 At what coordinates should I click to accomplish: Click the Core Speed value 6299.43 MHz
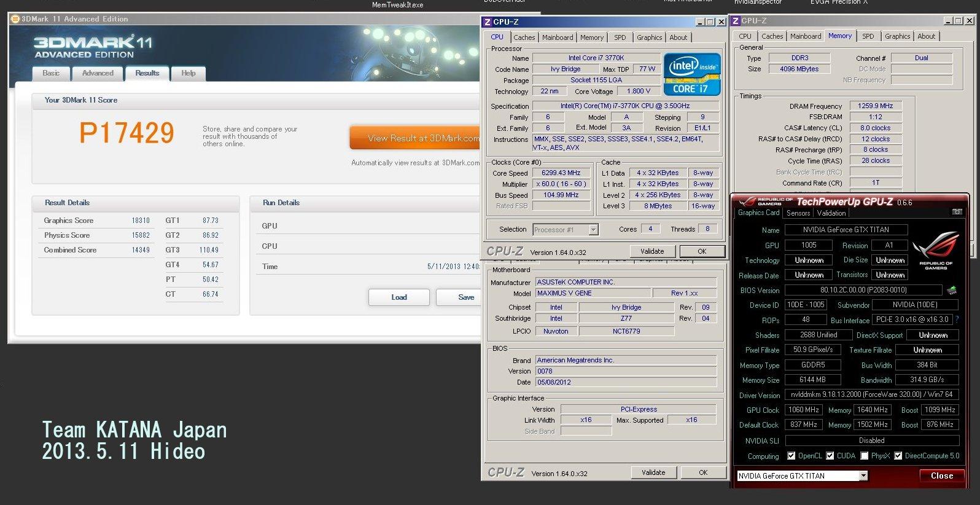coord(561,173)
